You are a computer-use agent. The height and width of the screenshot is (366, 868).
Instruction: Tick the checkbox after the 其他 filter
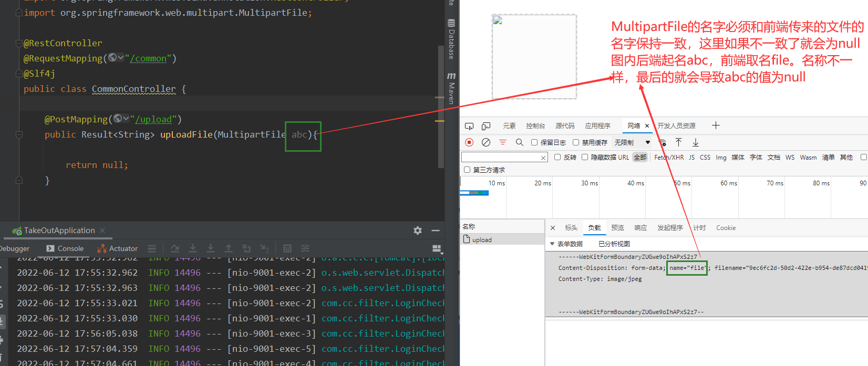pos(863,157)
